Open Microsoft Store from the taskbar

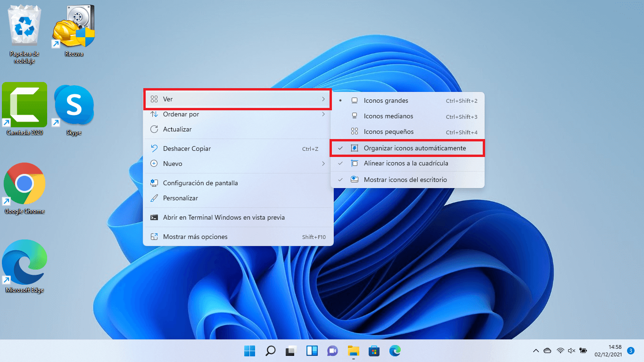tap(374, 351)
